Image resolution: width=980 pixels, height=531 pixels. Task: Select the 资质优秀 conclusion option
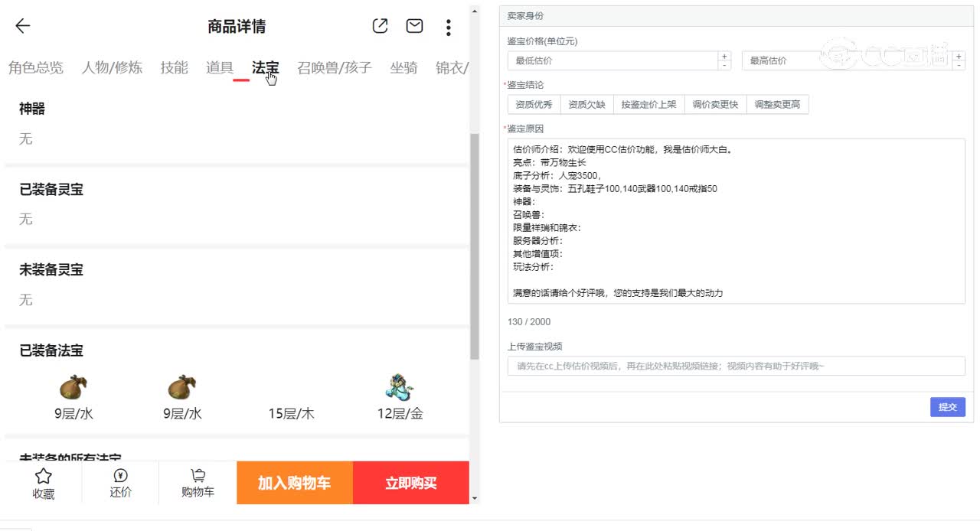point(534,104)
